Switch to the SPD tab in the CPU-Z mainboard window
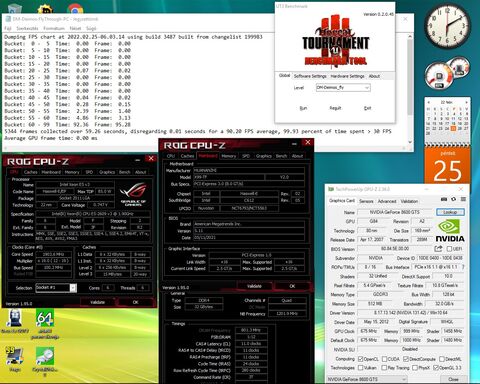 click(246, 156)
